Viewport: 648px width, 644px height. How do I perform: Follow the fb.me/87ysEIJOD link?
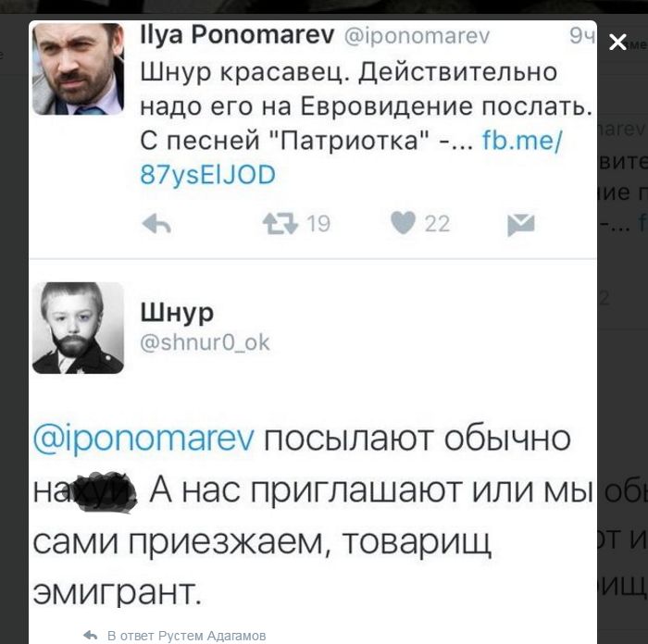[x=523, y=140]
